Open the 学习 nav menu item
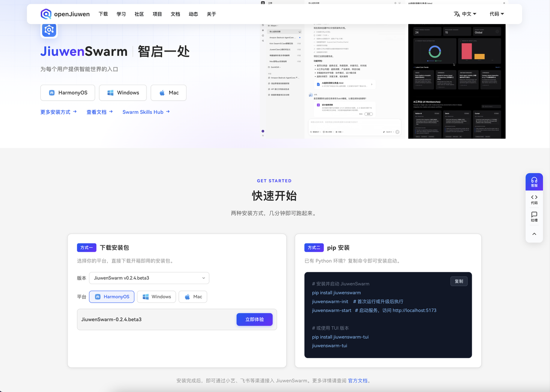This screenshot has width=550, height=392. coord(121,14)
